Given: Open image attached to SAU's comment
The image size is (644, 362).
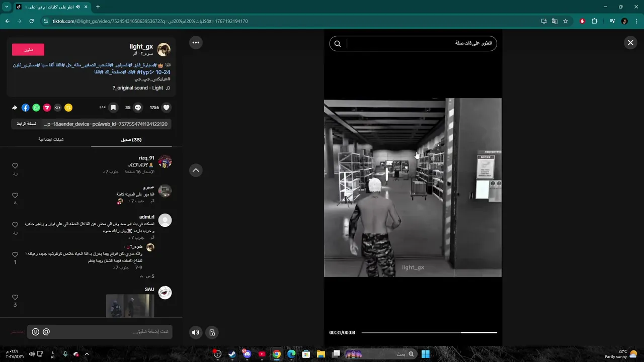Looking at the screenshot, I should pos(130,306).
